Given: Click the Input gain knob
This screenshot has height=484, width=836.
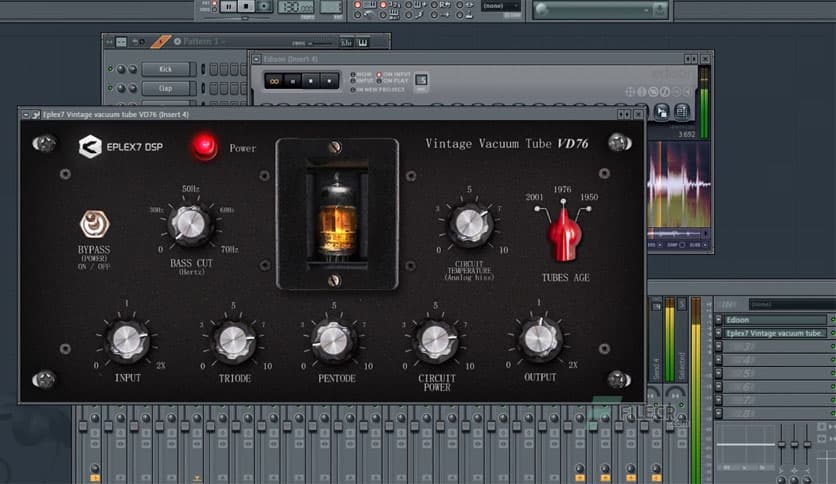Looking at the screenshot, I should (128, 341).
